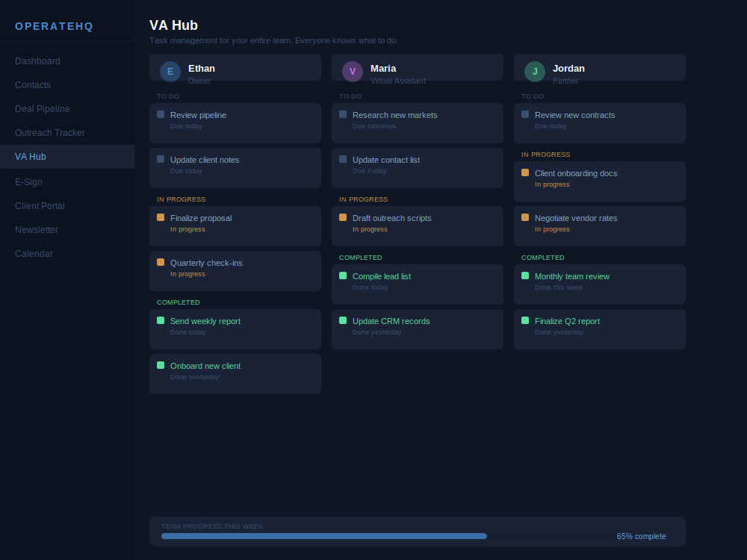This screenshot has width=747, height=560.
Task: Open Client onboarding docs task title
Action: coord(576,173)
